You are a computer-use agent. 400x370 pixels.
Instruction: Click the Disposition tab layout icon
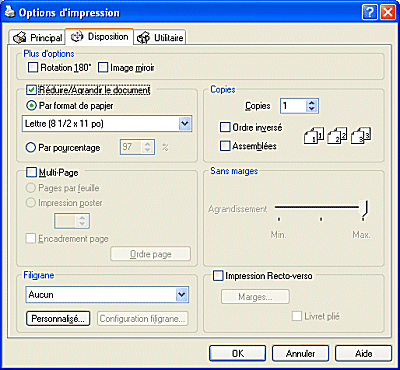77,37
